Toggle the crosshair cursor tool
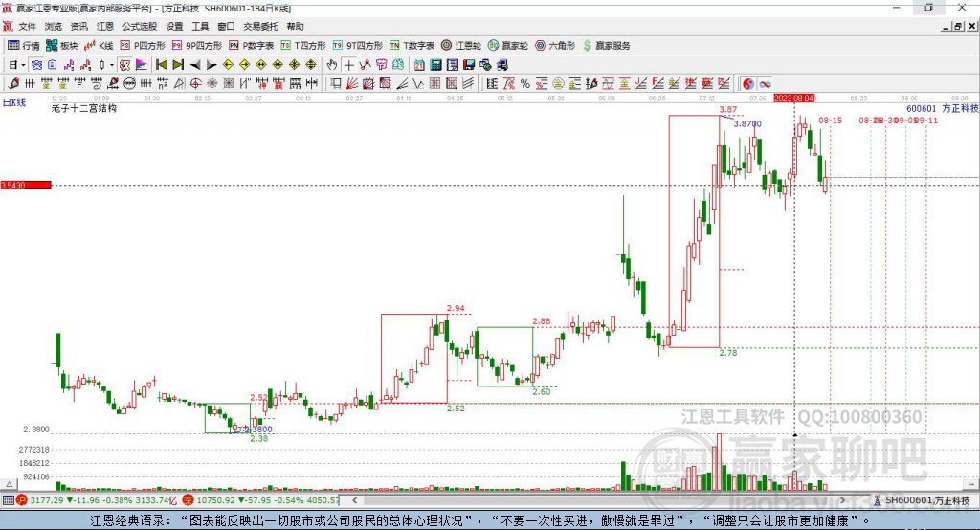980x530 pixels. [x=348, y=65]
